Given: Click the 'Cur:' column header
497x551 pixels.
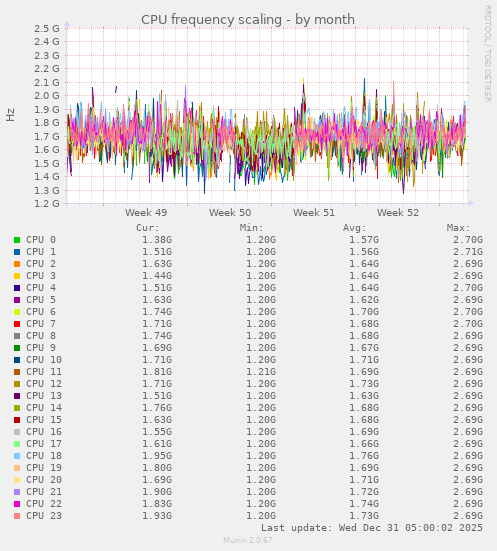Looking at the screenshot, I should pyautogui.click(x=148, y=228).
